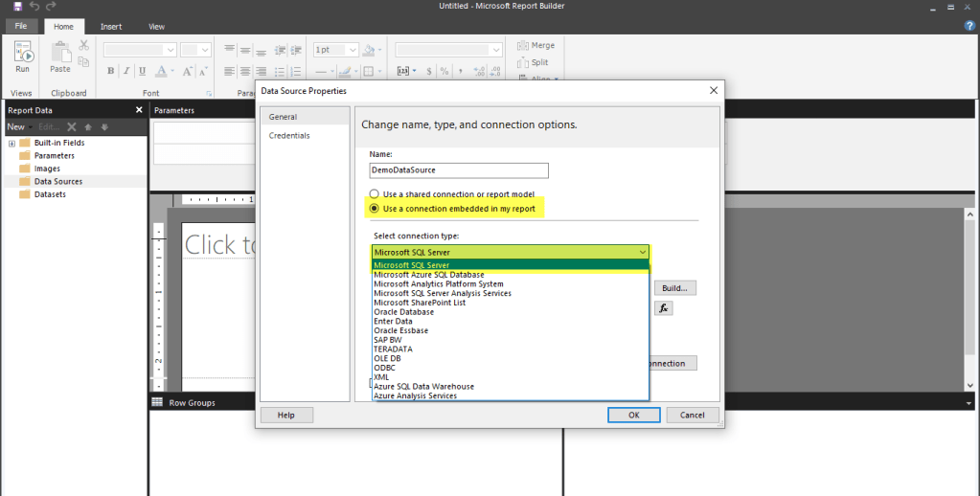Click the font color A swatch

point(161,71)
